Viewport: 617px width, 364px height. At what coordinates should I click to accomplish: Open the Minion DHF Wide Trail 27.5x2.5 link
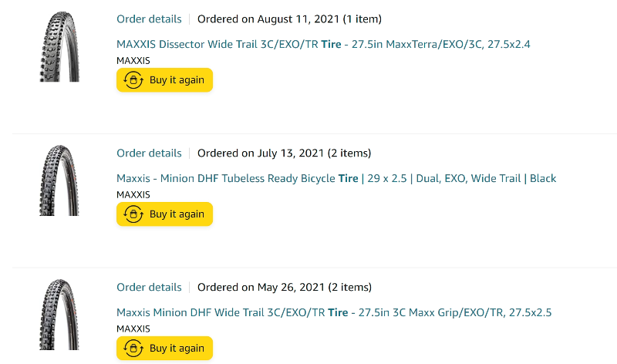334,312
